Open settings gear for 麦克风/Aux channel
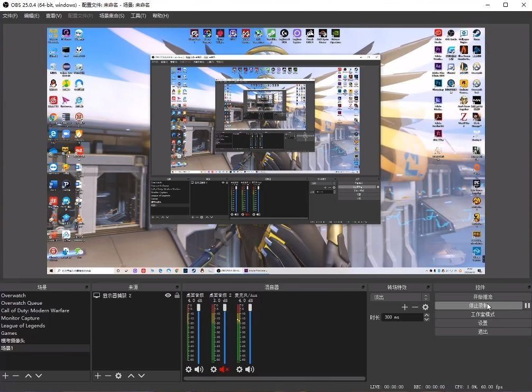Viewport: 532px width, 392px height. [x=239, y=369]
